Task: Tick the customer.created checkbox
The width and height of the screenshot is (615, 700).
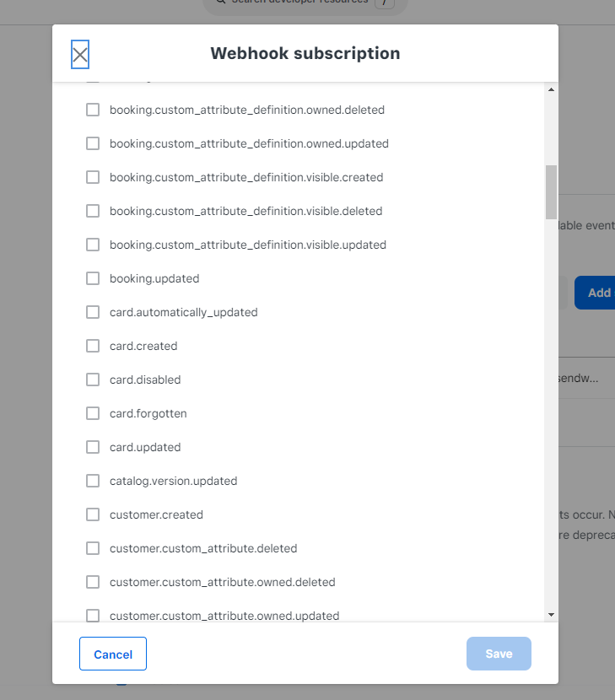Action: point(93,514)
